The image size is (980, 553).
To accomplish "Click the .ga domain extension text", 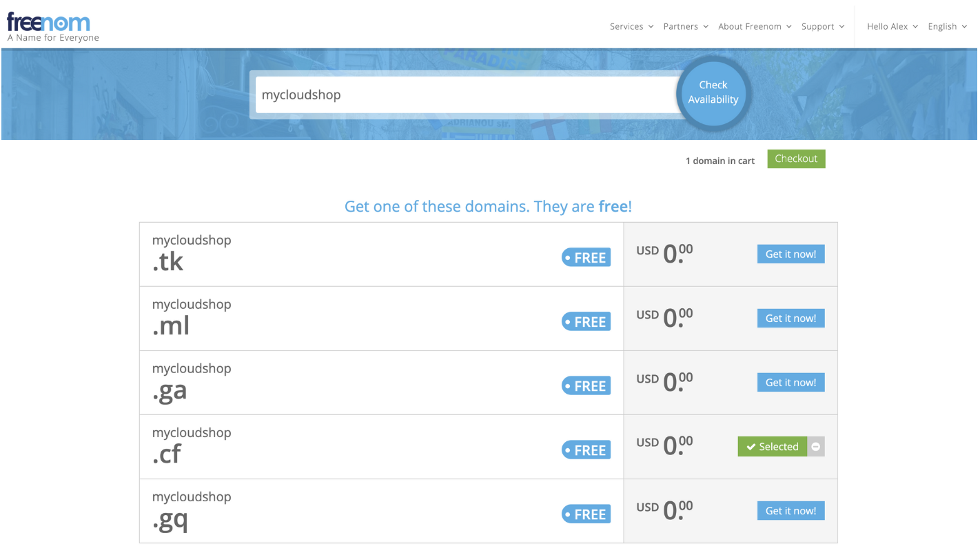I will tap(170, 392).
